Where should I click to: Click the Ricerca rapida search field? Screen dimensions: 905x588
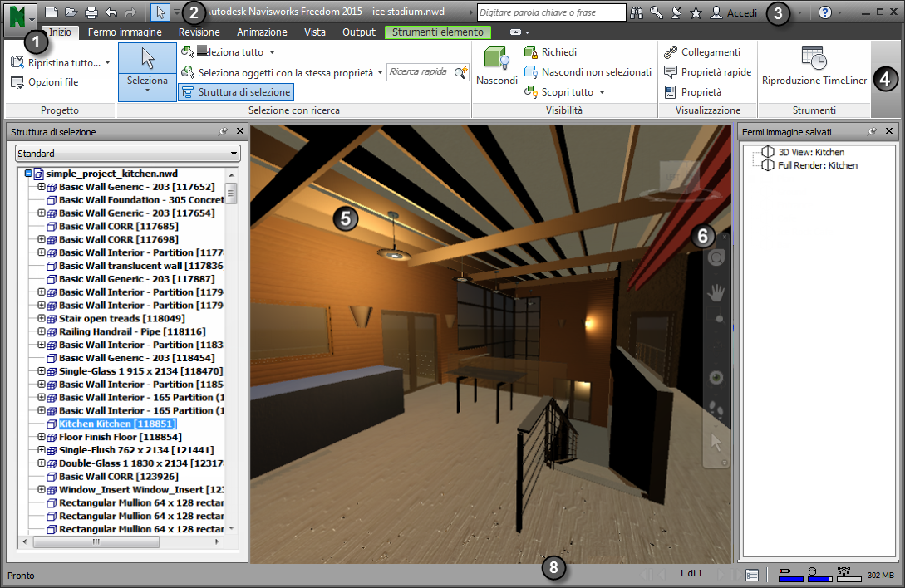coord(421,72)
